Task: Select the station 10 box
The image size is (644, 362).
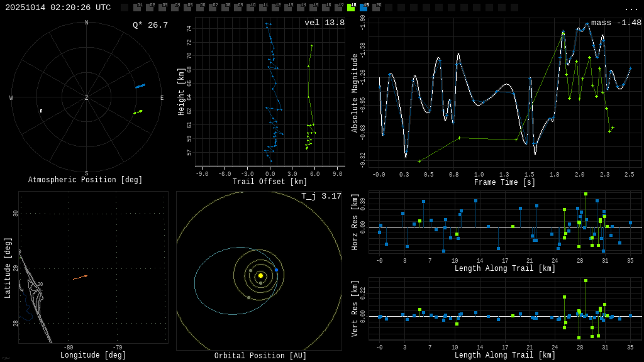Action: pos(250,8)
